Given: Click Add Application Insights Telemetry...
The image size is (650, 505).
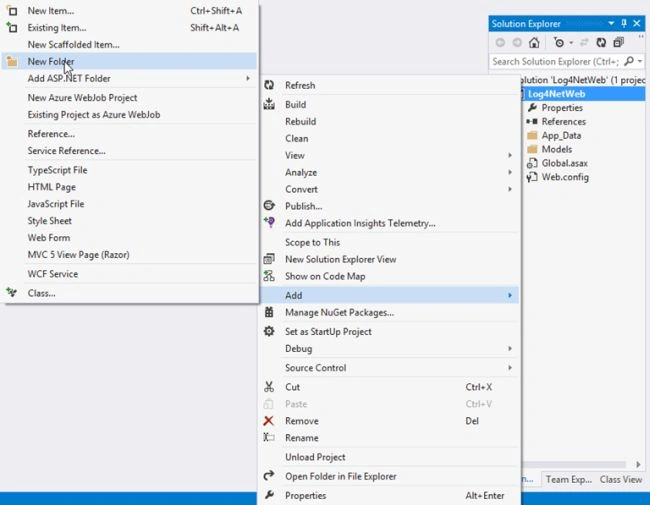Looking at the screenshot, I should (390, 223).
